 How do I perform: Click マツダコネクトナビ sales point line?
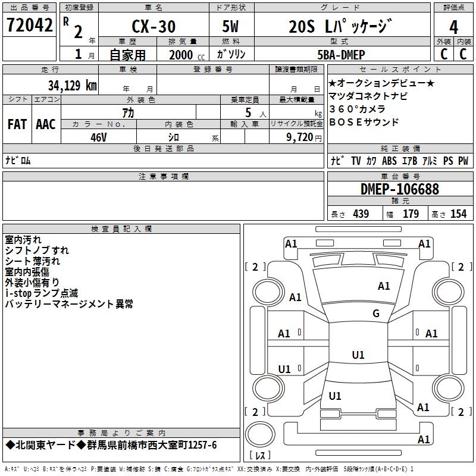[368, 96]
